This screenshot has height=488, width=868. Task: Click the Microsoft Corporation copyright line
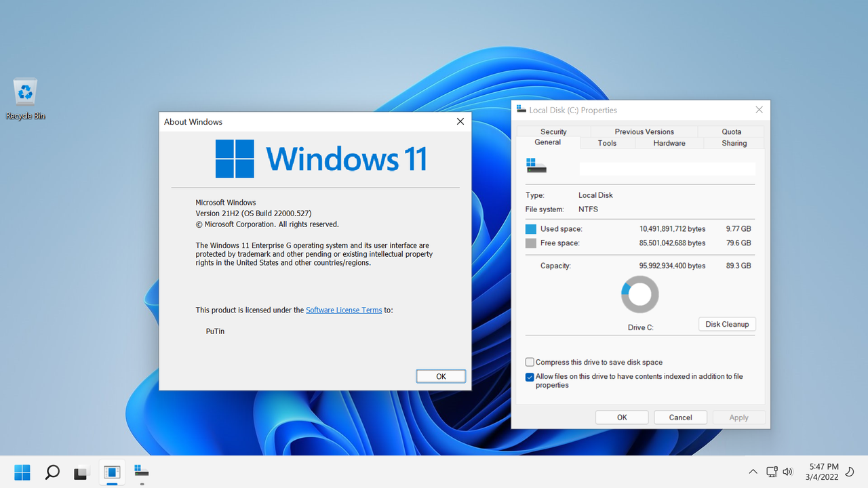(x=267, y=224)
